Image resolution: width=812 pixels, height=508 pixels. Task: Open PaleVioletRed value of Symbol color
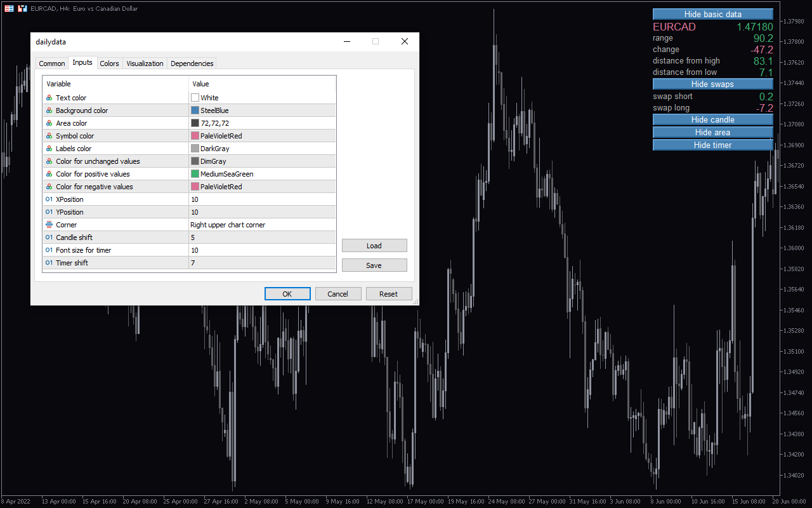(x=262, y=136)
